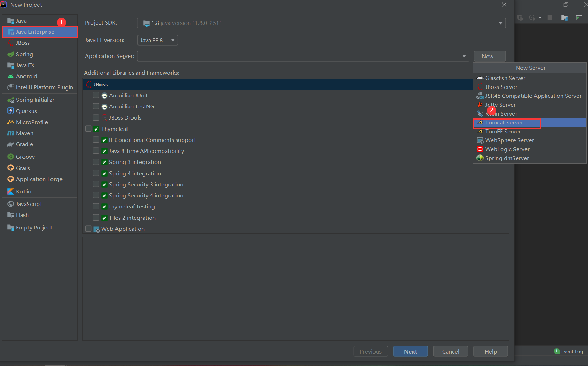Enable Spring Security 3 integration checkbox
The width and height of the screenshot is (588, 366).
point(96,184)
